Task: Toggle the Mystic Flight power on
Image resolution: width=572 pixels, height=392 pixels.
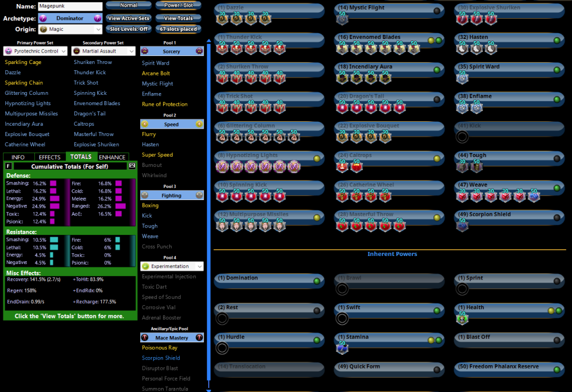Action: pos(437,11)
